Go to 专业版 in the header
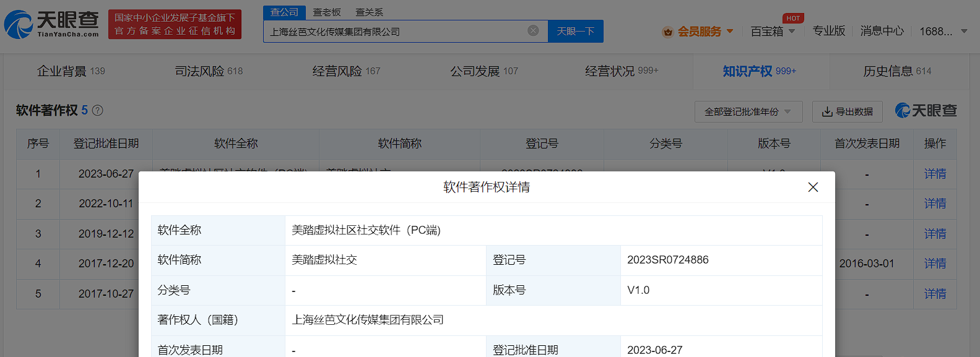Viewport: 980px width, 357px height. 829,31
